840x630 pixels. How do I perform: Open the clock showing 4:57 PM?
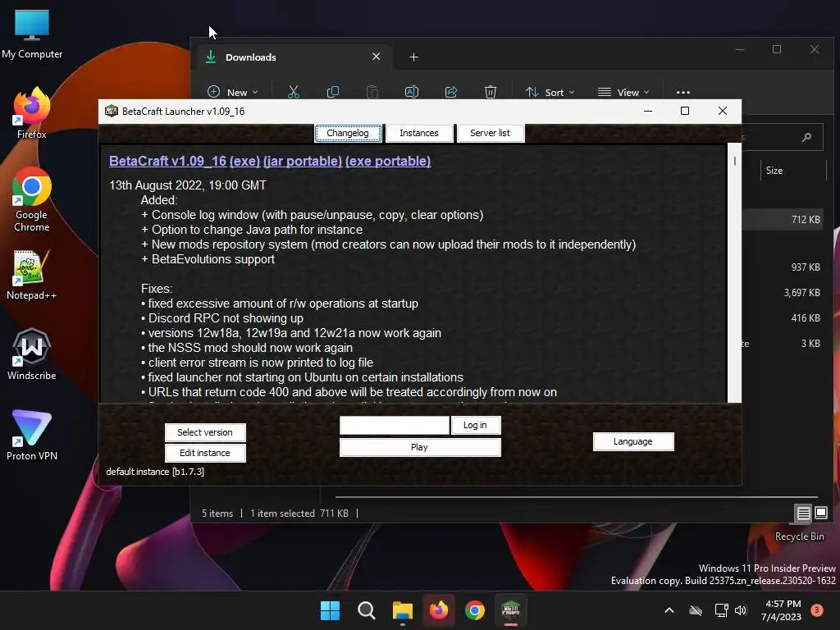coord(782,610)
